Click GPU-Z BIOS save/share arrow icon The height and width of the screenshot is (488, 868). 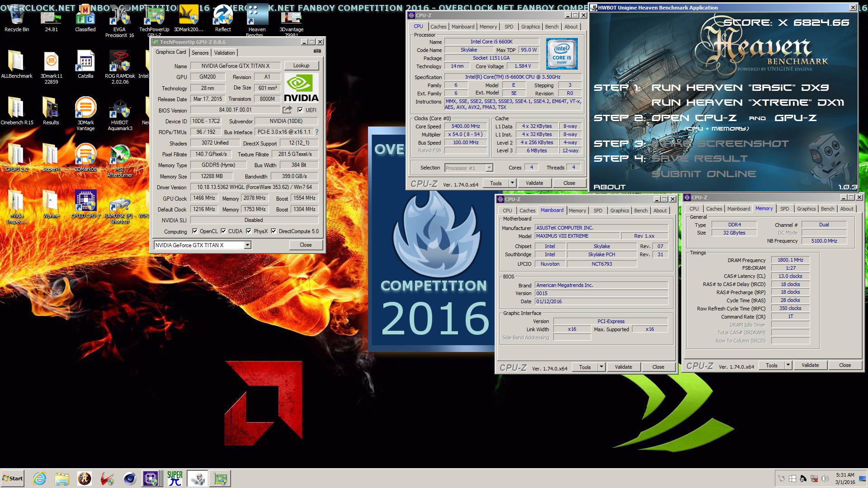[x=287, y=110]
